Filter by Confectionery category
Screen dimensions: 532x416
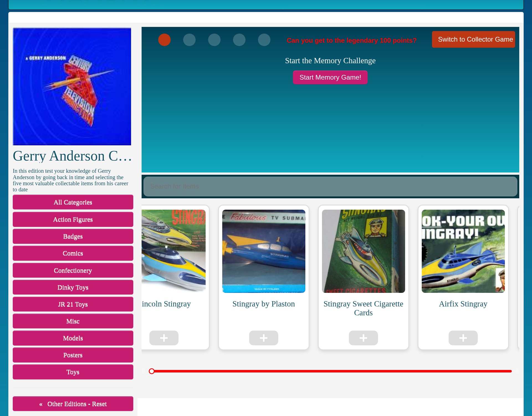pyautogui.click(x=73, y=270)
